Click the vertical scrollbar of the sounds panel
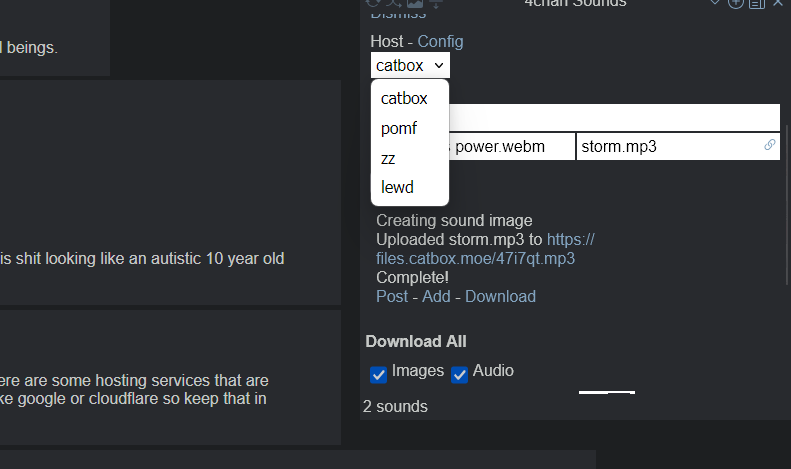The image size is (791, 469). click(x=787, y=207)
